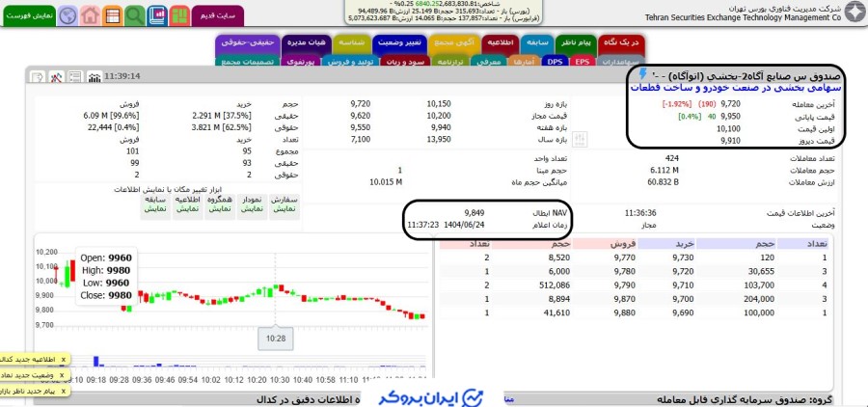Toggle display of نمودار (chart) panel
868x407 pixels.
(252, 208)
